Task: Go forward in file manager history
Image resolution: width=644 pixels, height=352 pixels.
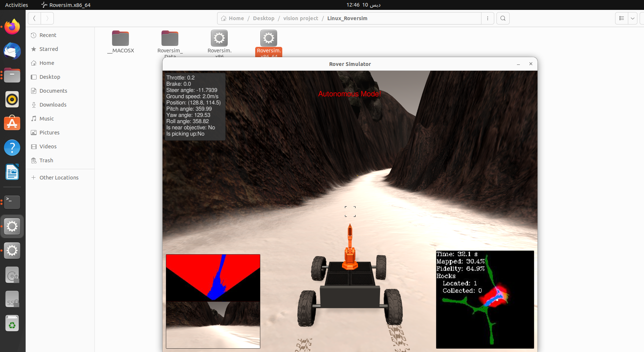Action: click(47, 18)
